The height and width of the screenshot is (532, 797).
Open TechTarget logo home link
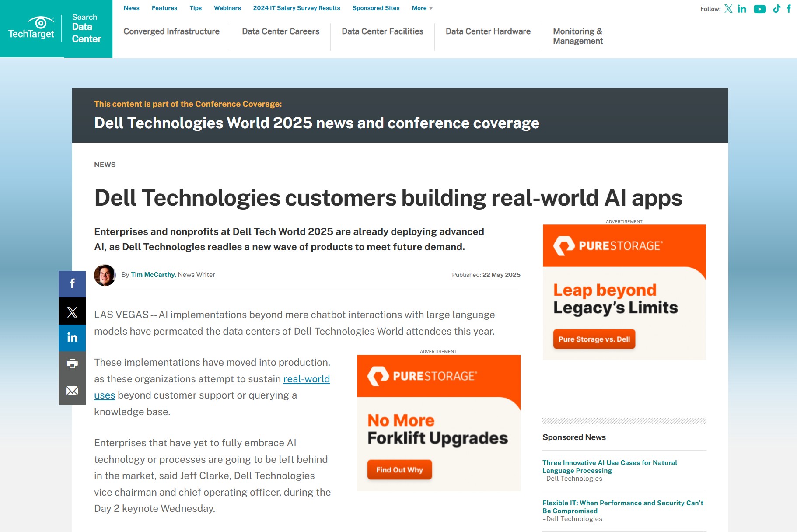(31, 28)
